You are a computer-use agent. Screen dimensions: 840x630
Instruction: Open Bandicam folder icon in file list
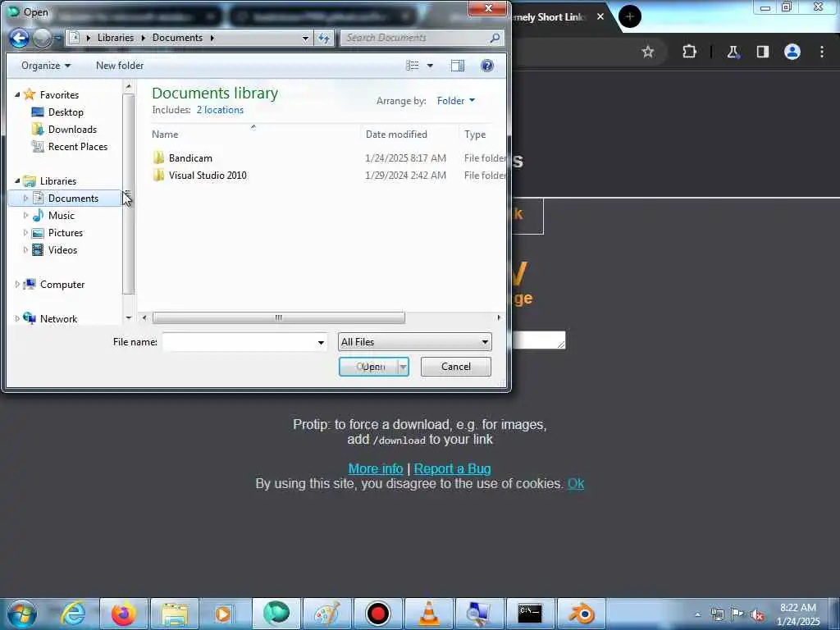pos(158,157)
